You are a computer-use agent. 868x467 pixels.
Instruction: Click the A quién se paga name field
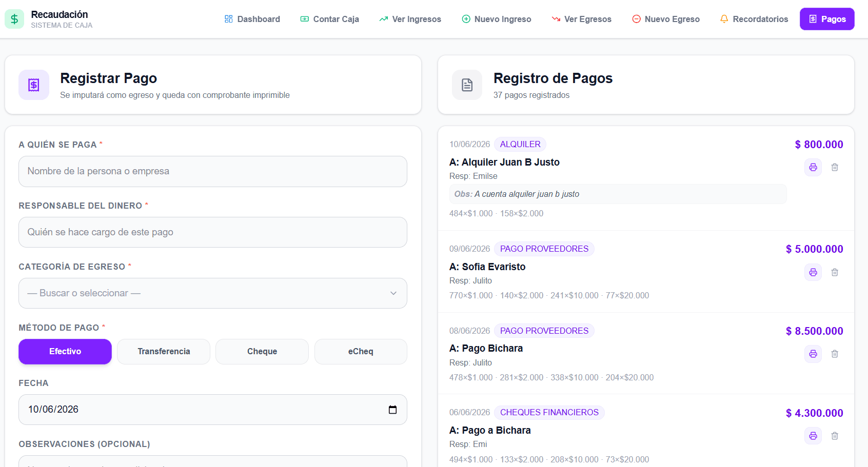213,171
